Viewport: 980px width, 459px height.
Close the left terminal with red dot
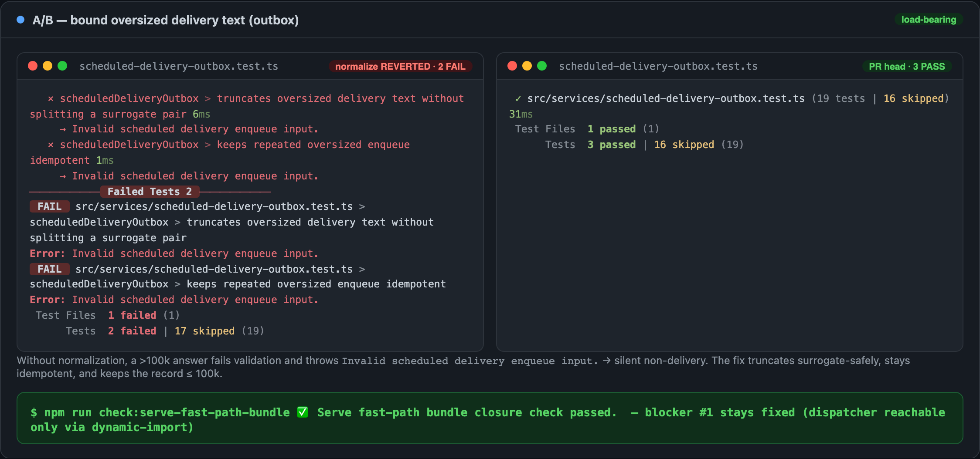click(x=33, y=66)
